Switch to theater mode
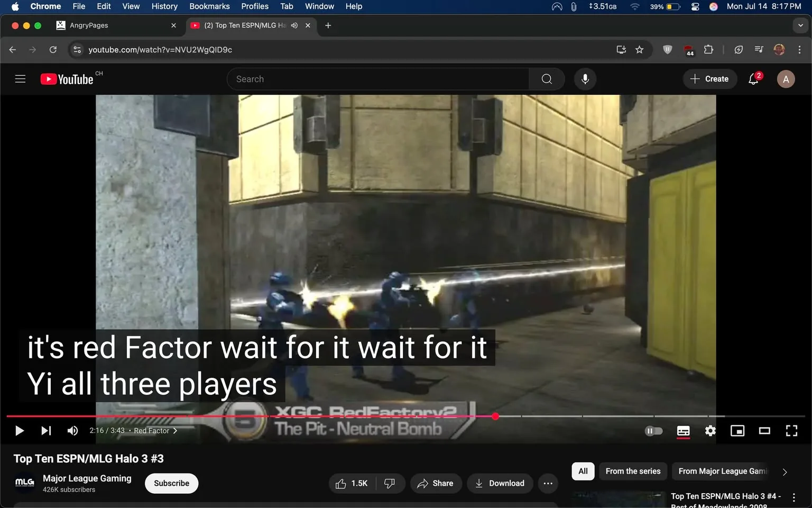The width and height of the screenshot is (812, 508). pyautogui.click(x=764, y=430)
